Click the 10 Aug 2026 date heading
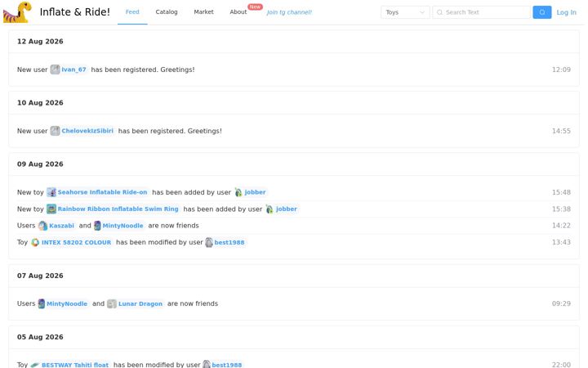 click(40, 102)
